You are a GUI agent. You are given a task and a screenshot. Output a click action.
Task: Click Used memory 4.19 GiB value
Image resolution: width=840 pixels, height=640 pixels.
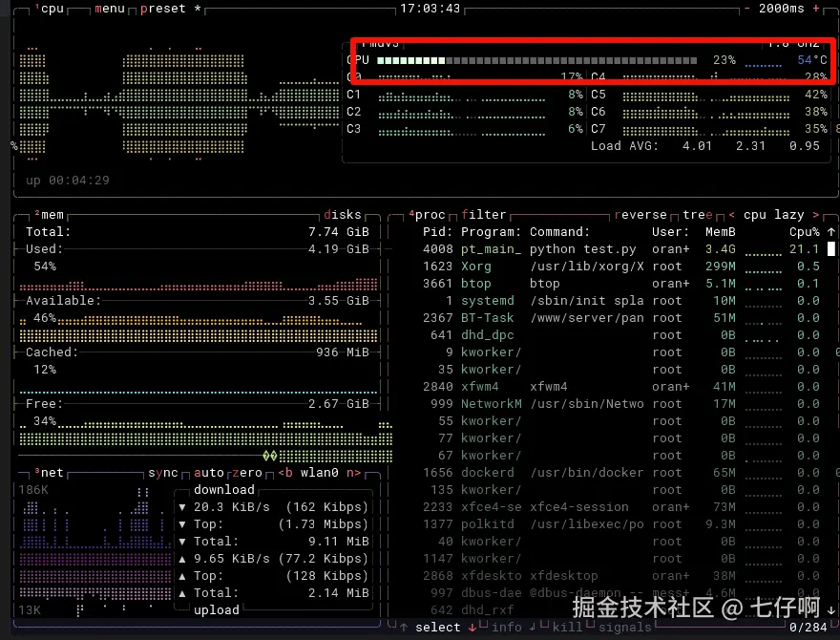tap(339, 249)
